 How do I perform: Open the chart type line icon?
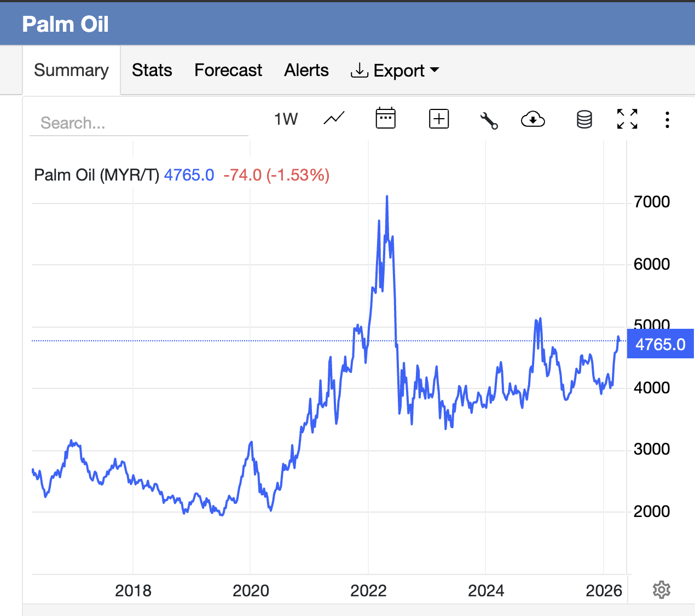click(334, 118)
